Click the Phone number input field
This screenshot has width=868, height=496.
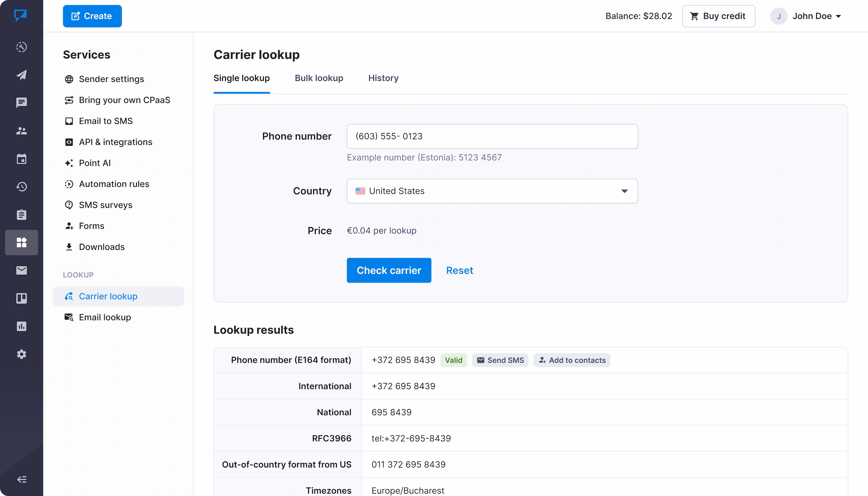[x=492, y=136]
